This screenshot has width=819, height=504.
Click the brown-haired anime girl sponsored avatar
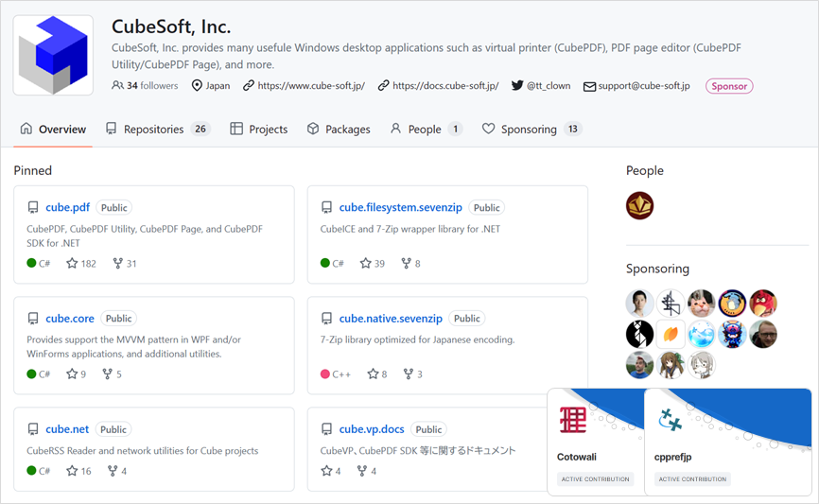click(x=671, y=365)
